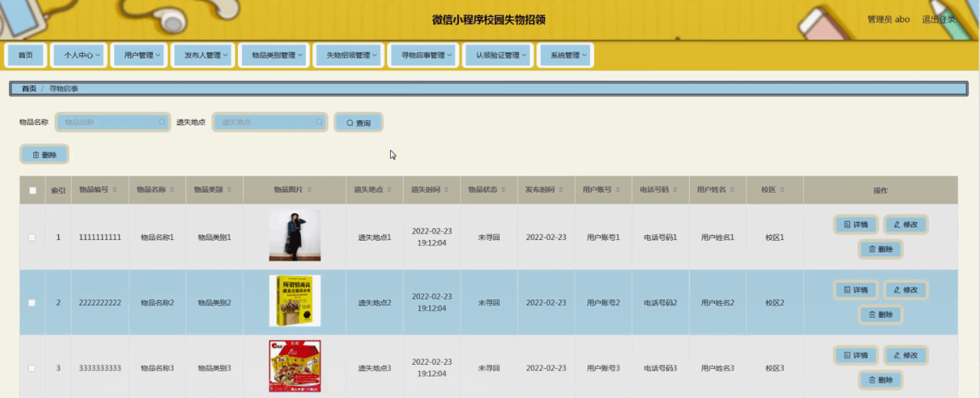Click 删除 for row 校区3

(x=880, y=380)
